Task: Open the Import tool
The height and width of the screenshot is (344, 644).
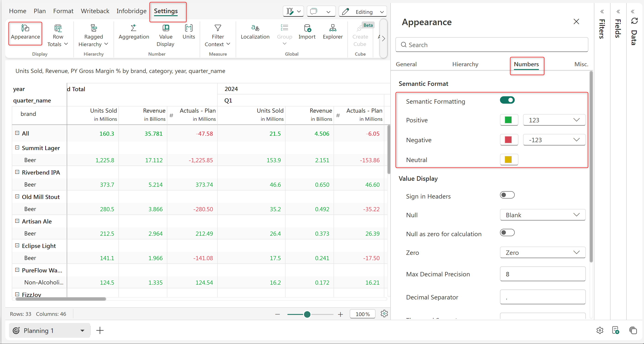Action: click(x=307, y=28)
